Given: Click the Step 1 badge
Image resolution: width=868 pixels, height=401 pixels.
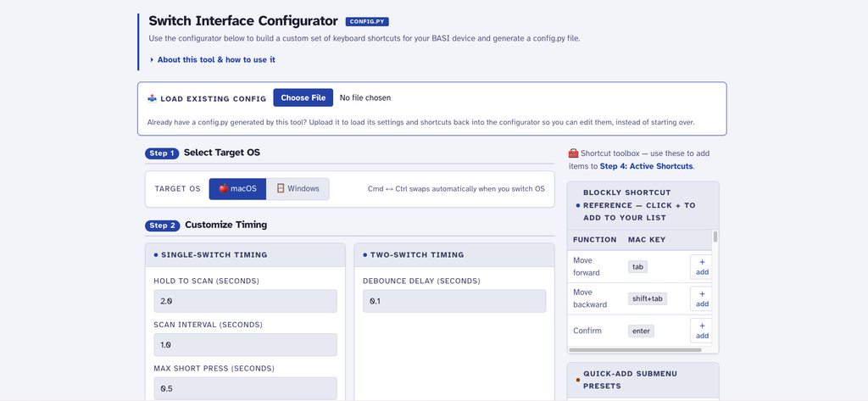Looking at the screenshot, I should (162, 153).
